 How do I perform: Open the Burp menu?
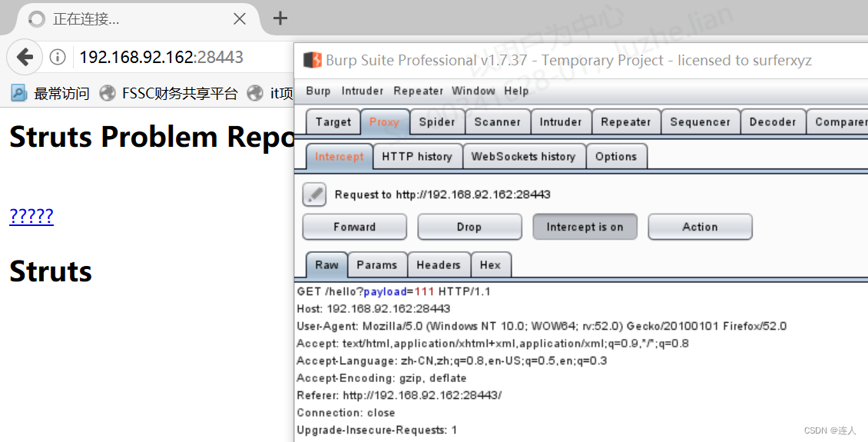[318, 91]
